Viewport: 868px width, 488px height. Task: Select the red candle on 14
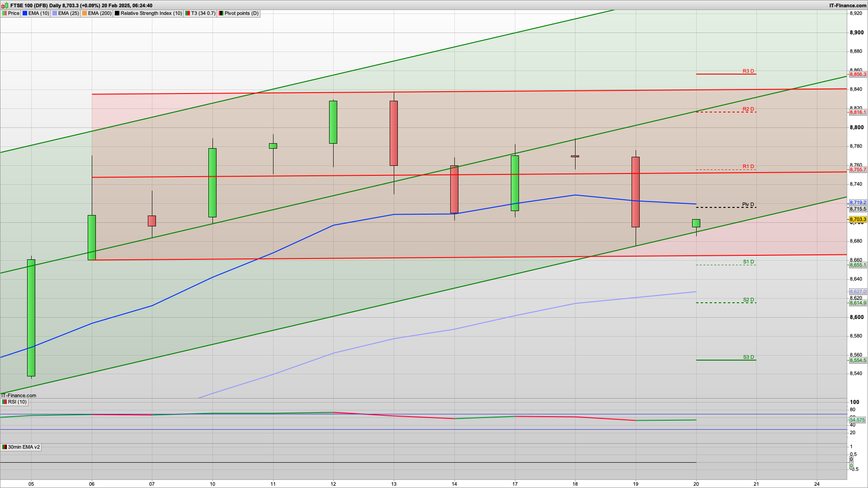tap(454, 189)
